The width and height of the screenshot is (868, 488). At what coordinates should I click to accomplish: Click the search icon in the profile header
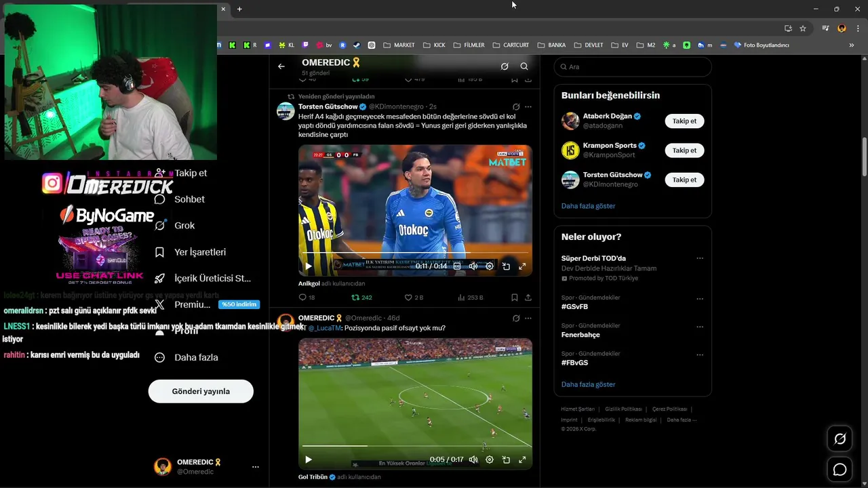tap(524, 66)
